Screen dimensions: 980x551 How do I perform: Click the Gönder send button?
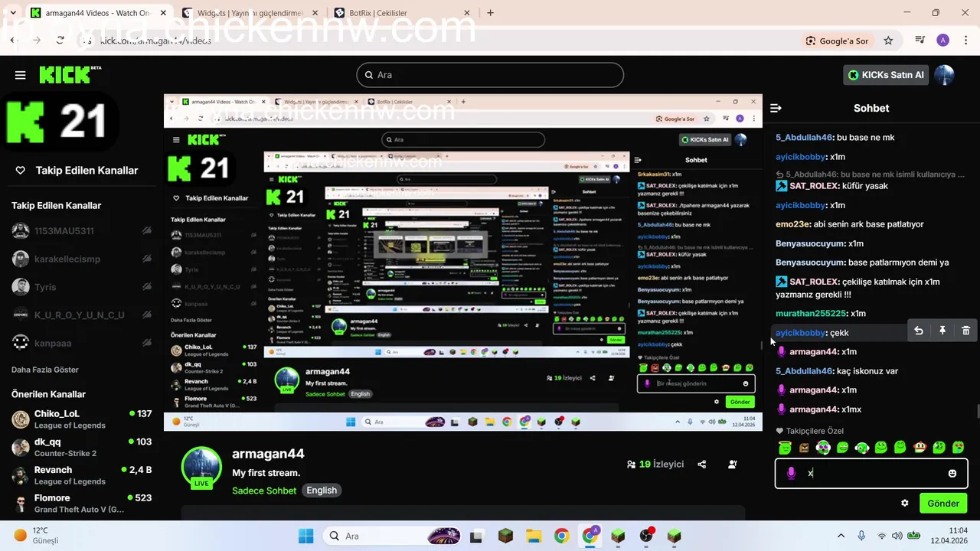click(x=943, y=503)
